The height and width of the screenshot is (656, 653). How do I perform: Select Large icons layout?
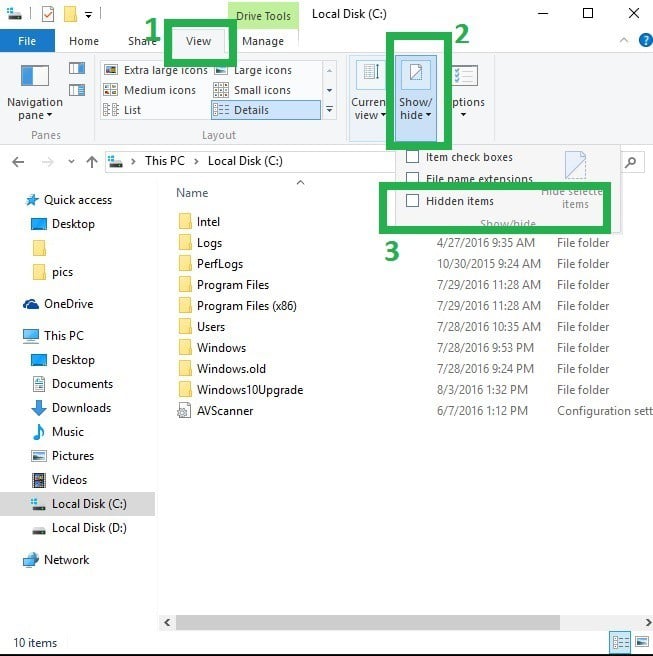tap(253, 70)
